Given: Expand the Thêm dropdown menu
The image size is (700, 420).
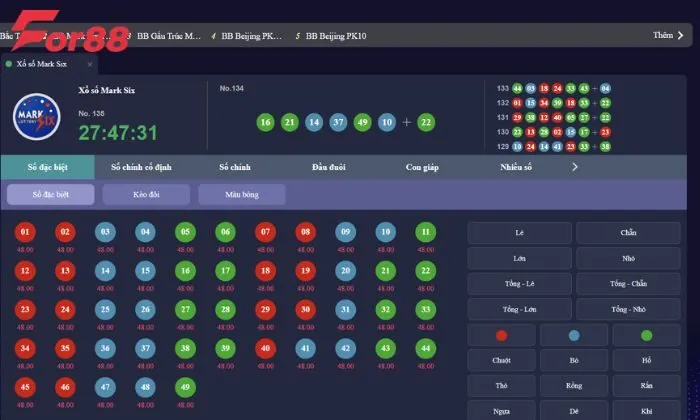Looking at the screenshot, I should (666, 35).
